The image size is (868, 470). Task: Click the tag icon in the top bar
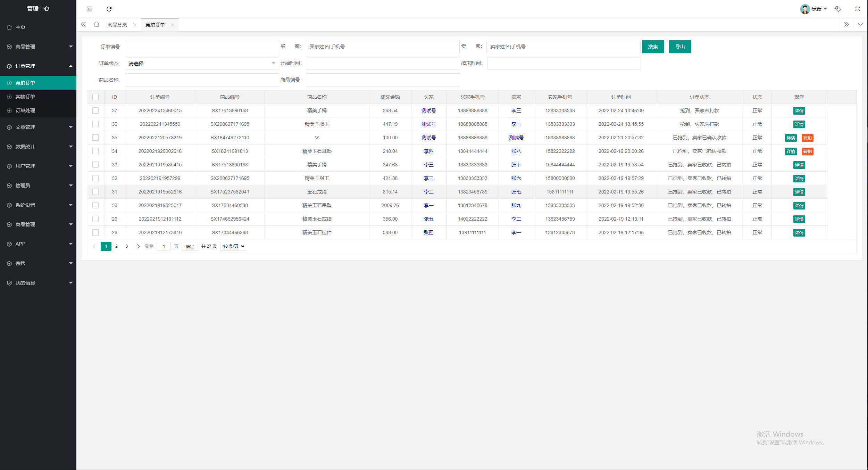click(x=838, y=9)
